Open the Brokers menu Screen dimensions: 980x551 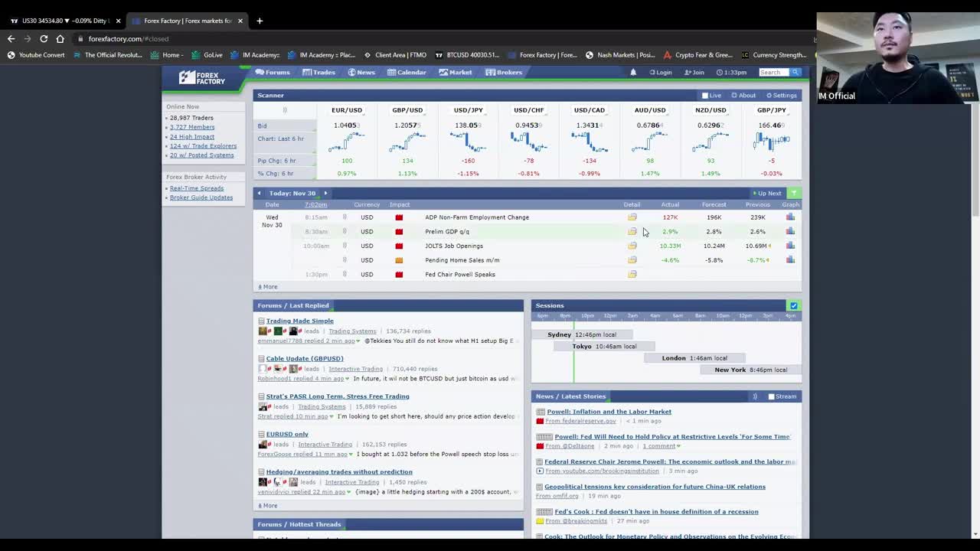pos(504,72)
